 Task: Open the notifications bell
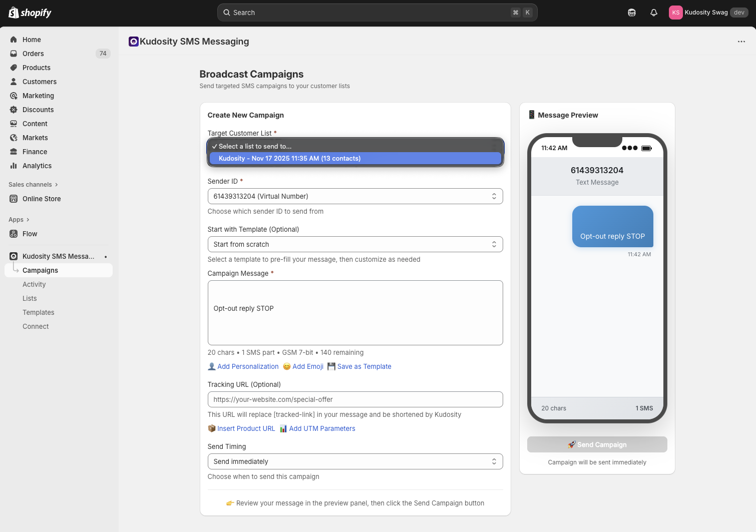pos(654,13)
